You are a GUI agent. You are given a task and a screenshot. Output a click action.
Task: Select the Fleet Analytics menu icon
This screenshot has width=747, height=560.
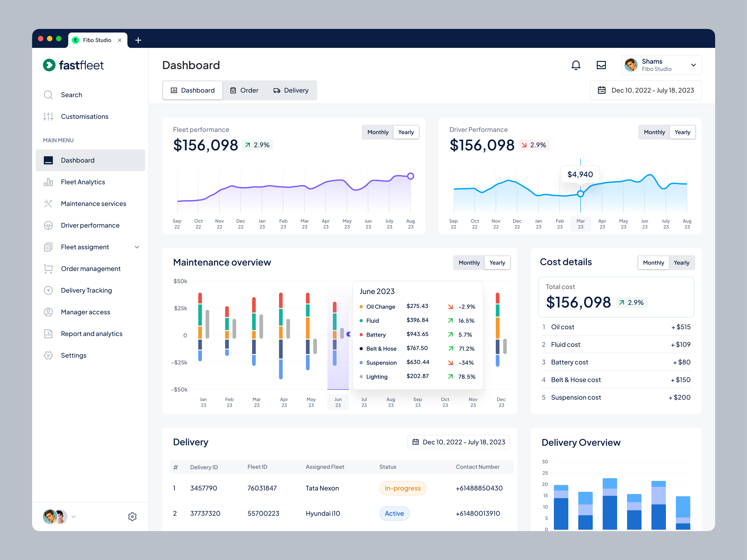[48, 182]
